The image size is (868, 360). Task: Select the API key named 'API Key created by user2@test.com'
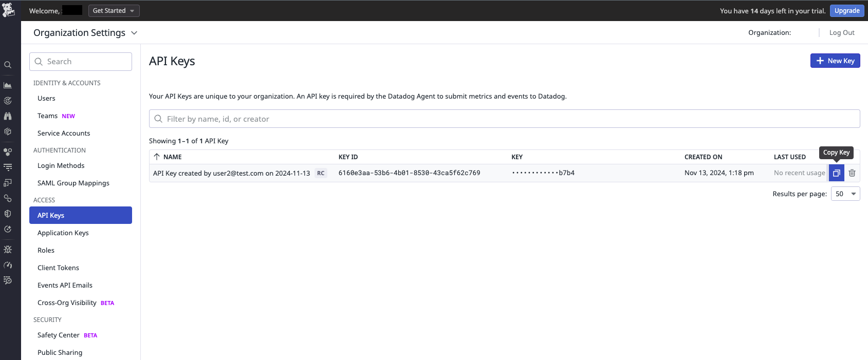click(231, 173)
